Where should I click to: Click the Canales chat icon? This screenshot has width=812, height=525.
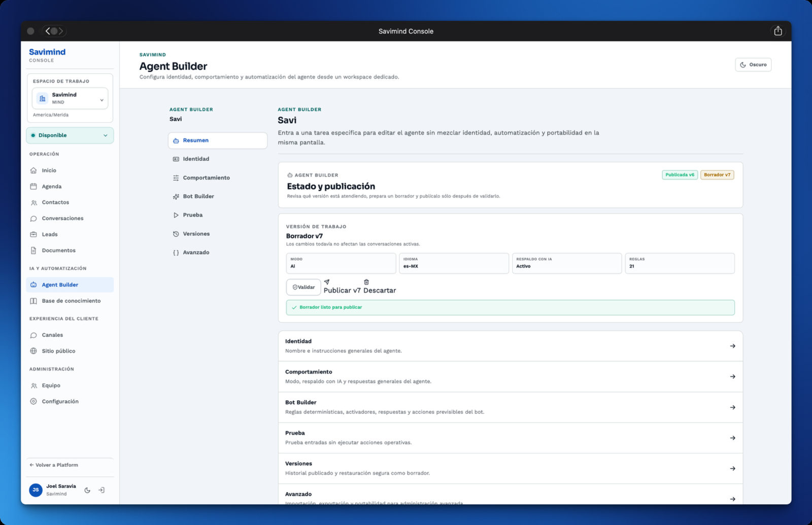(x=33, y=335)
